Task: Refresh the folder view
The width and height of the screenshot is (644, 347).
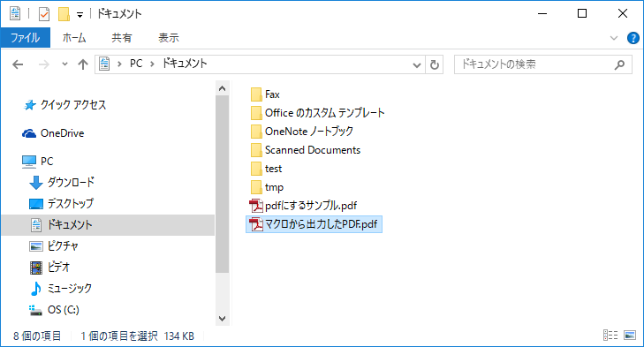Action: tap(434, 64)
